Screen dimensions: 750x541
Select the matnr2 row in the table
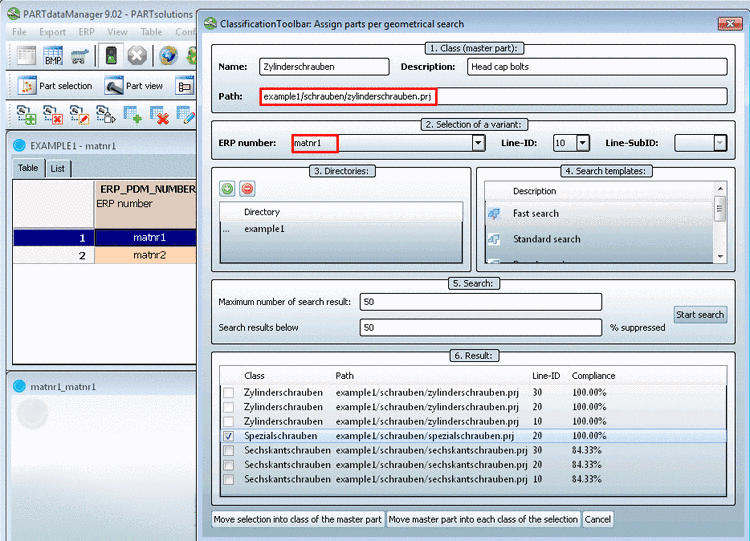(104, 255)
